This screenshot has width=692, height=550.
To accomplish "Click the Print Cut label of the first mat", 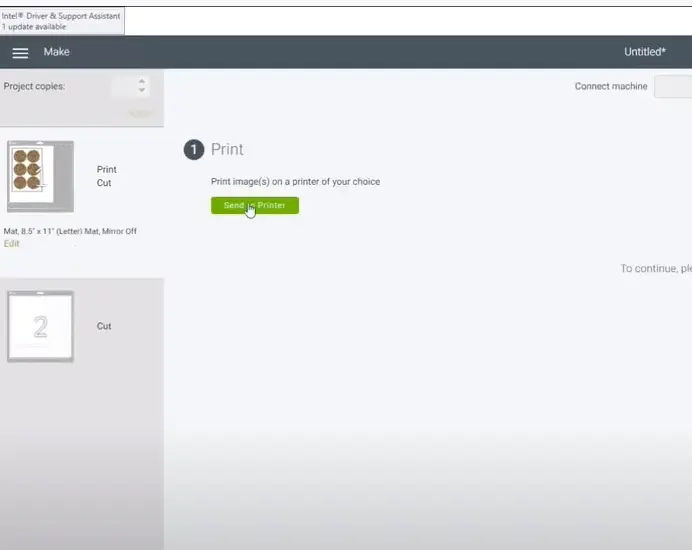I will point(106,176).
